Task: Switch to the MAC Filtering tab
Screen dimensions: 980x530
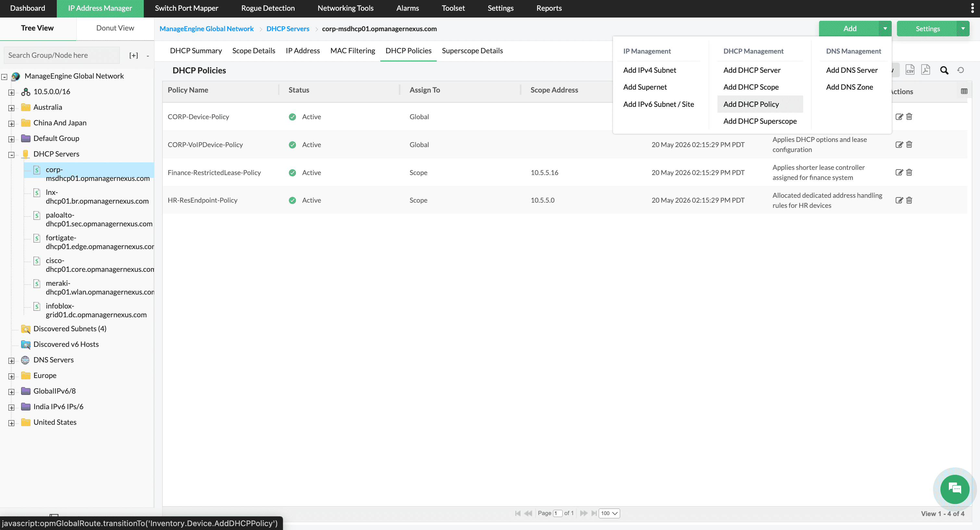Action: coord(352,51)
